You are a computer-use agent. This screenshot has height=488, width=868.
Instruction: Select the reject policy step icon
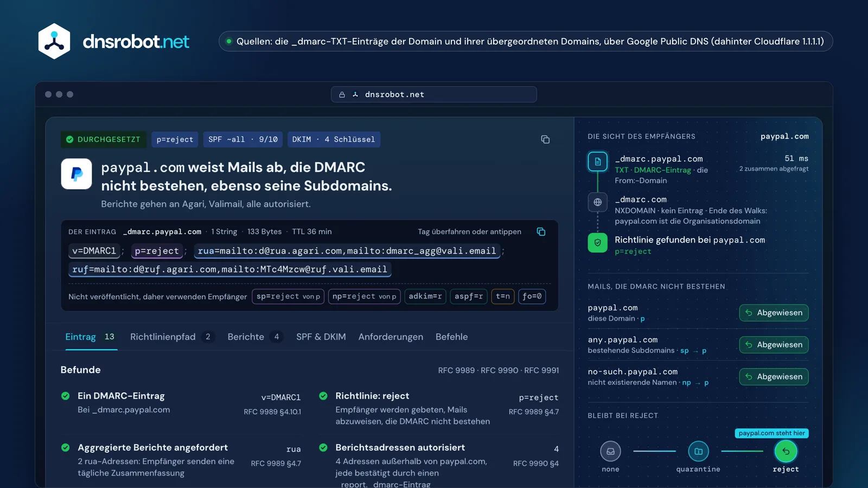(786, 451)
